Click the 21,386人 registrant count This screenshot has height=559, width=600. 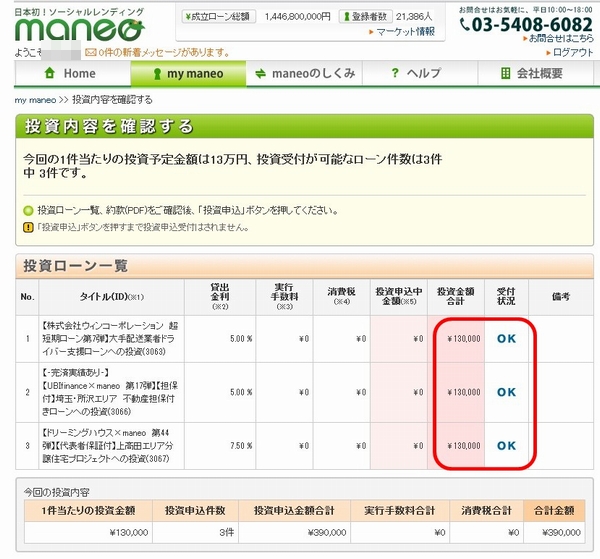[414, 16]
